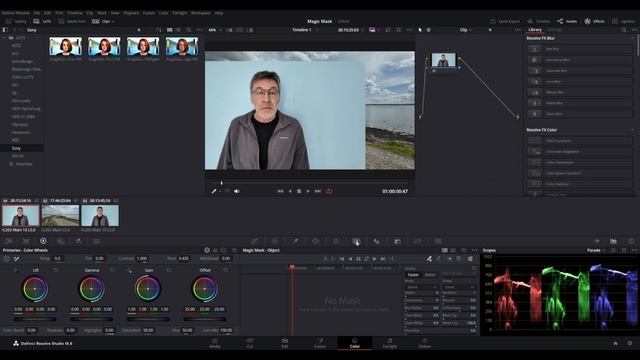The width and height of the screenshot is (640, 360).
Task: Select third clip thumbnail 20:13:45:16
Action: tap(100, 216)
